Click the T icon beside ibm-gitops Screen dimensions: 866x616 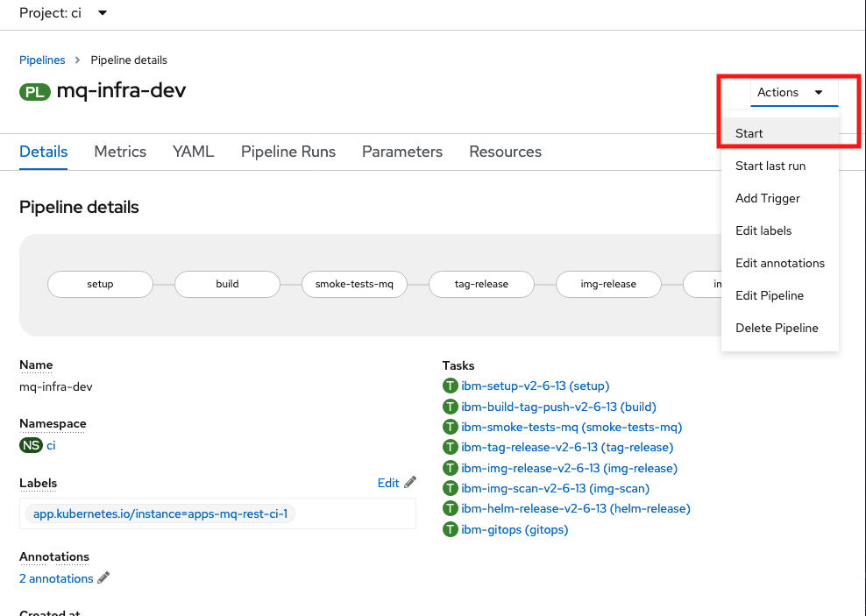(451, 529)
